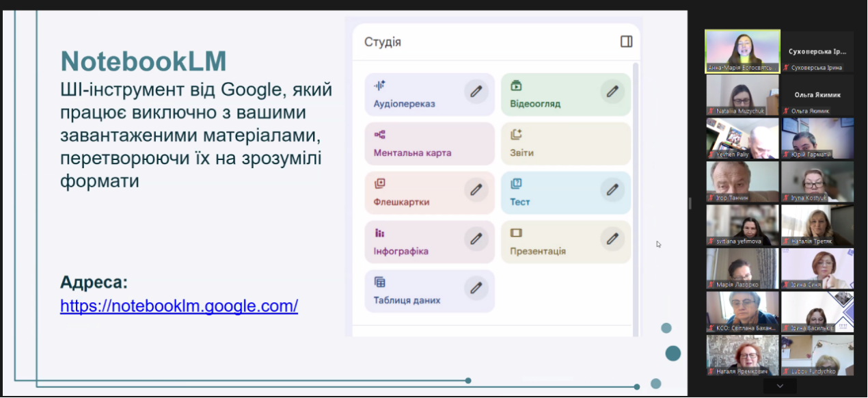Screen dimensions: 868x398
Task: Select Наталія Третяк's video thumbnail
Action: coord(817,225)
